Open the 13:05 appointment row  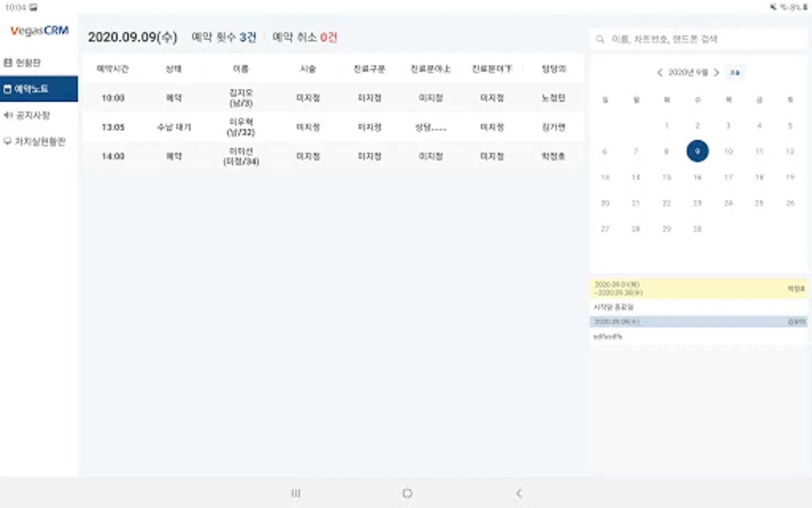(x=333, y=127)
